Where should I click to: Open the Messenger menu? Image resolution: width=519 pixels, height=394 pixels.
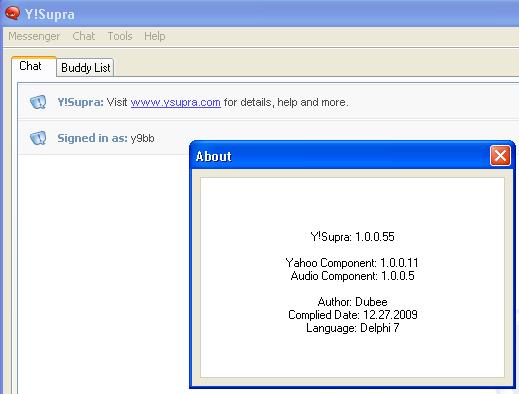tap(34, 36)
